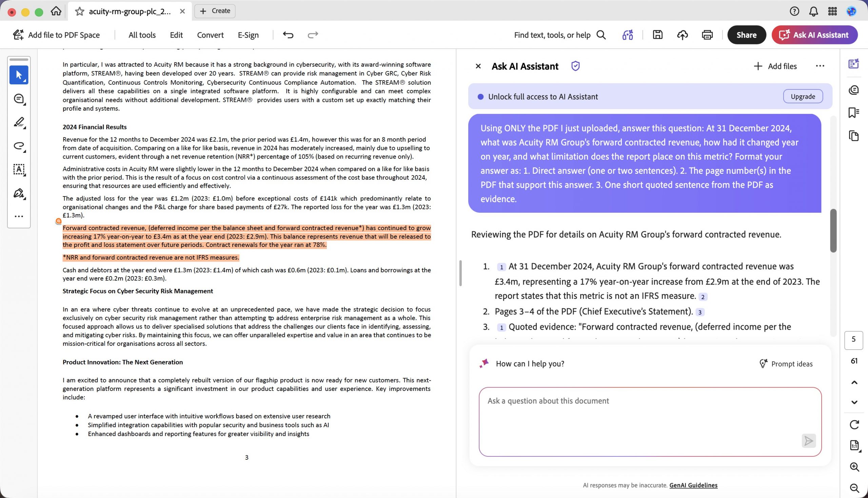
Task: Open the AI Assistant privacy shield icon
Action: (575, 66)
